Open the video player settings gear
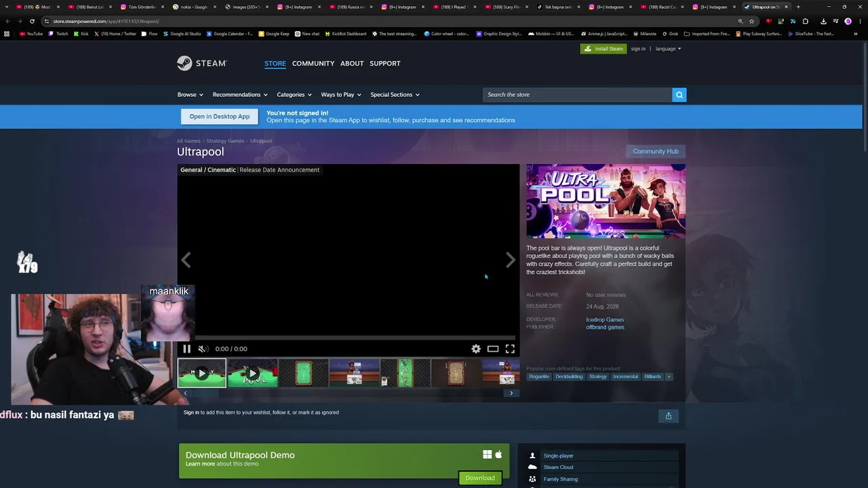Viewport: 868px width, 488px height. pyautogui.click(x=476, y=349)
